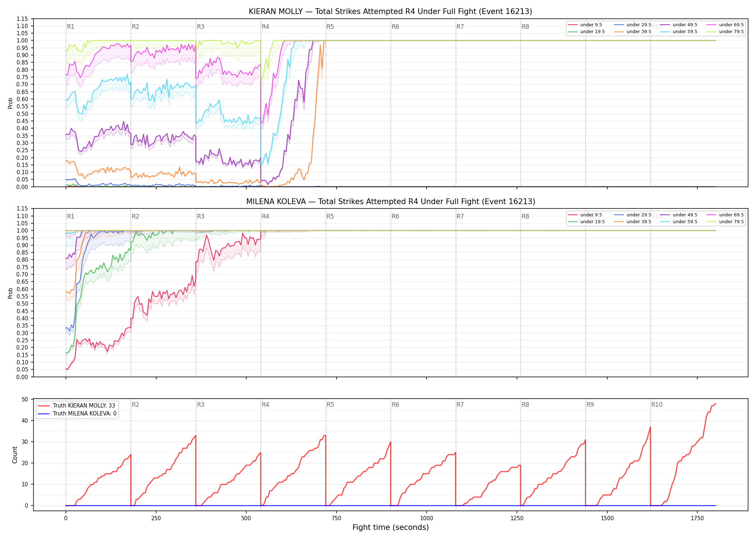756x540 pixels.
Task: Pick 'under 39.5' legend entry in Kieran Molly chart
Action: coord(633,32)
